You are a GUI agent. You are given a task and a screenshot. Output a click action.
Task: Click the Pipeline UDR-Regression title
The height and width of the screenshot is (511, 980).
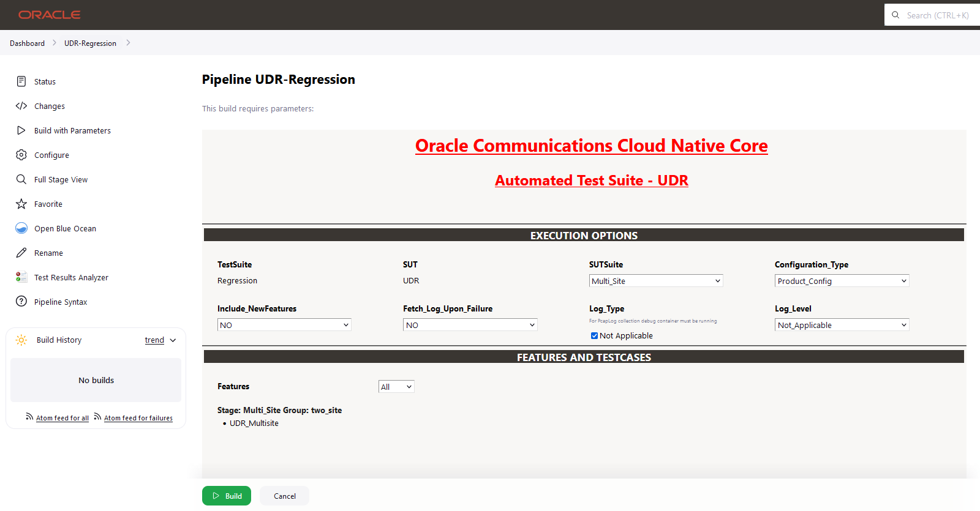click(279, 80)
